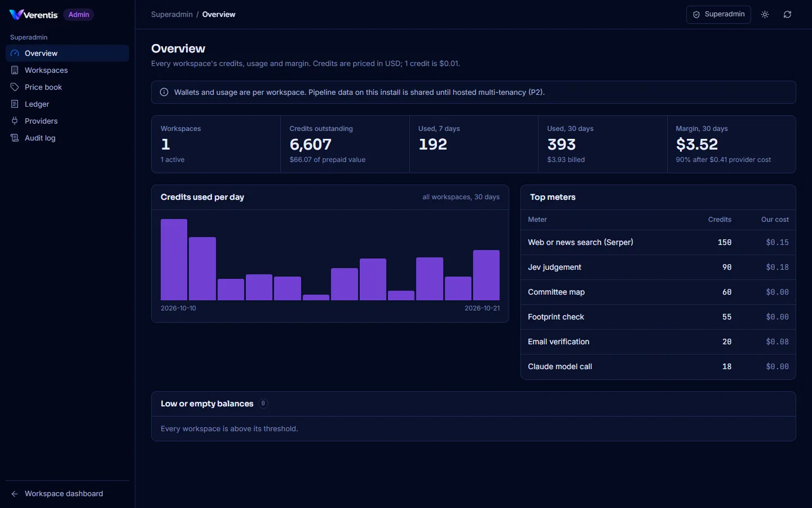Open Price book in the sidebar
This screenshot has height=508, width=812.
tap(67, 87)
